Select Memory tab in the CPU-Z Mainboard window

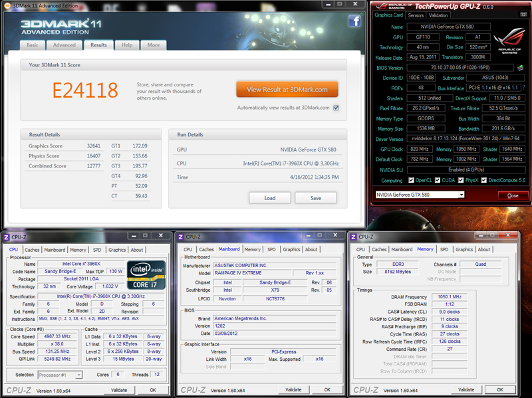[x=253, y=250]
